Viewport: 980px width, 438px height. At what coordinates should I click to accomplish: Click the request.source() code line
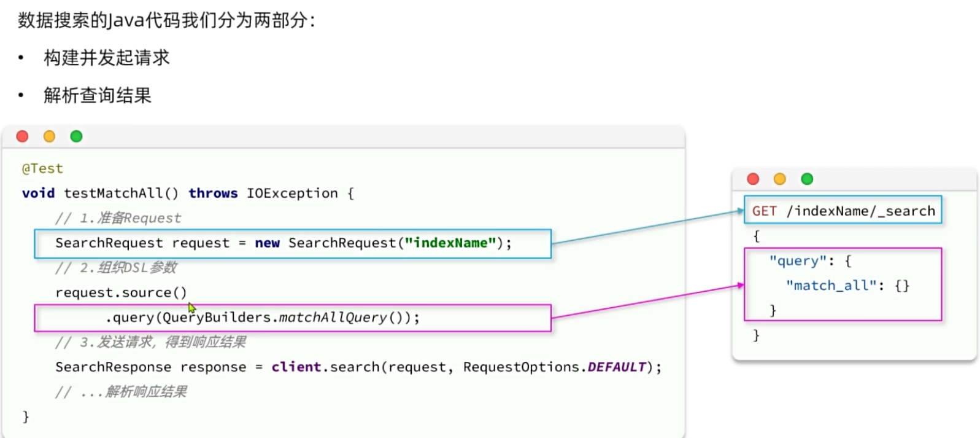coord(121,293)
